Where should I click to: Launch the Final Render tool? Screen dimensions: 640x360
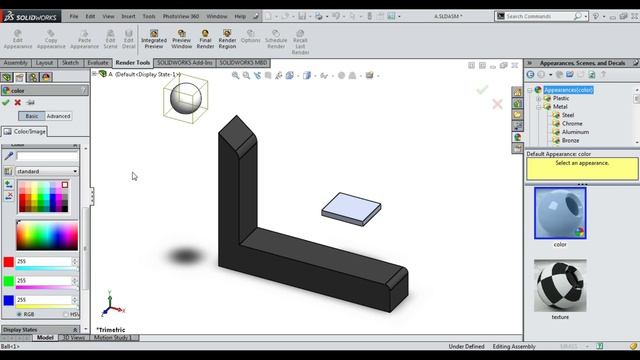pyautogui.click(x=205, y=39)
